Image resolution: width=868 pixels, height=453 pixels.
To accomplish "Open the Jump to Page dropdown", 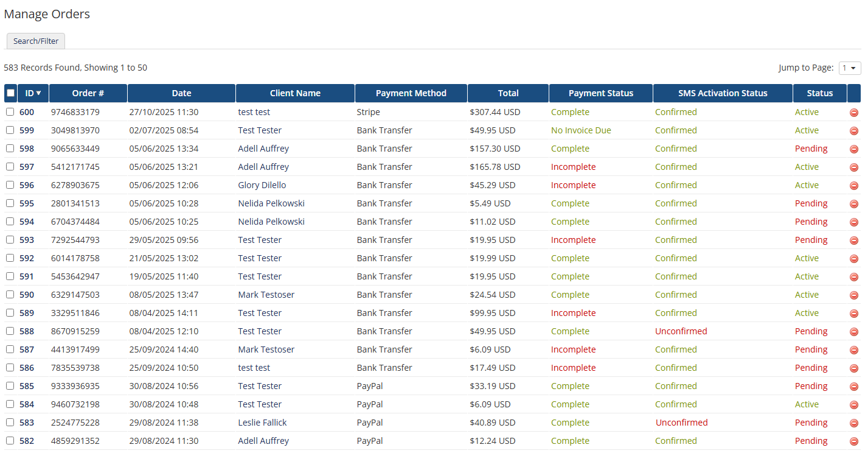I will pos(849,68).
